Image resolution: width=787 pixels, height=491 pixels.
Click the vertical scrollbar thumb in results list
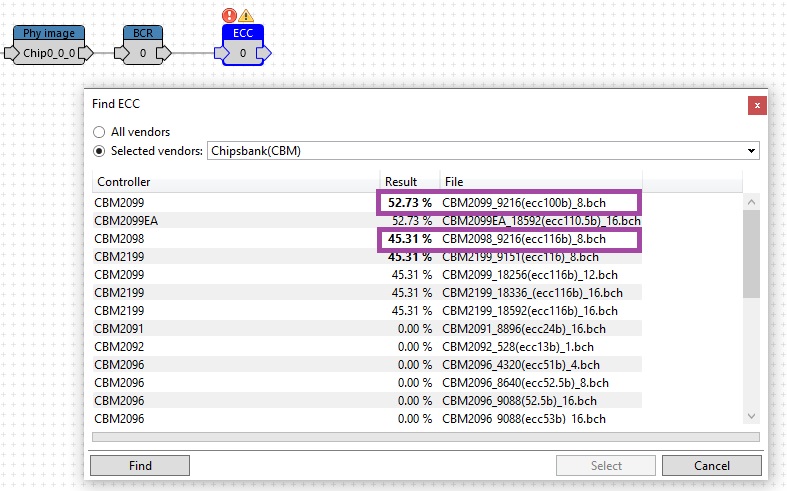(751, 254)
